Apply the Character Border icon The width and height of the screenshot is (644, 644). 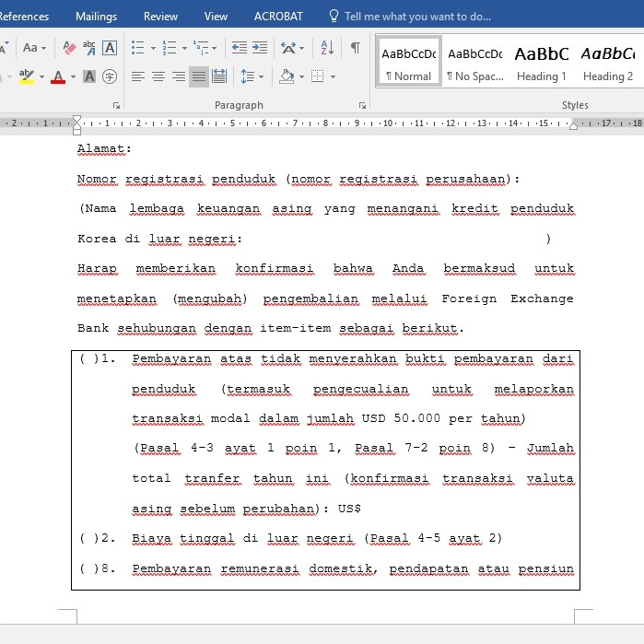[110, 48]
